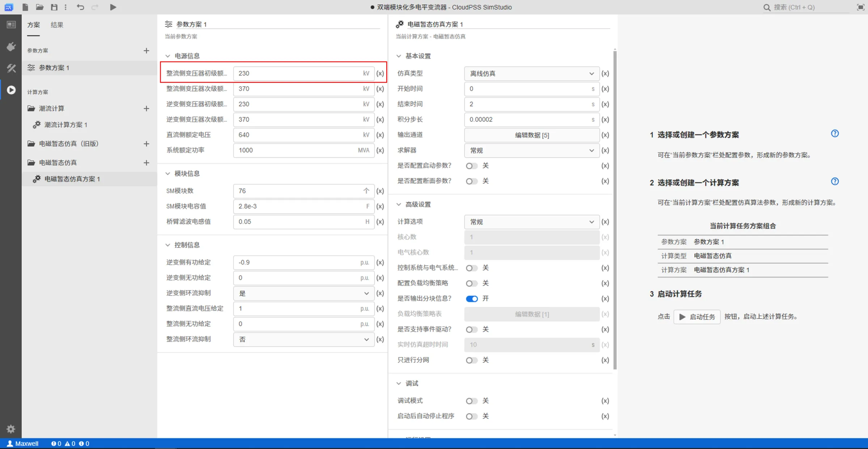Viewport: 868px width, 449px height.
Task: Click the 积分步长 input field
Action: coord(532,120)
